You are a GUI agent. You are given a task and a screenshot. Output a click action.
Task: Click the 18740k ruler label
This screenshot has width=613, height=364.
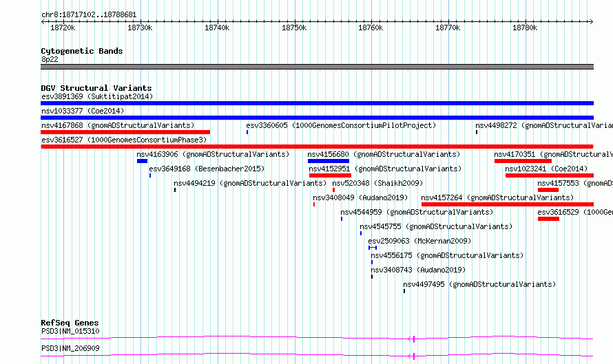coord(217,28)
